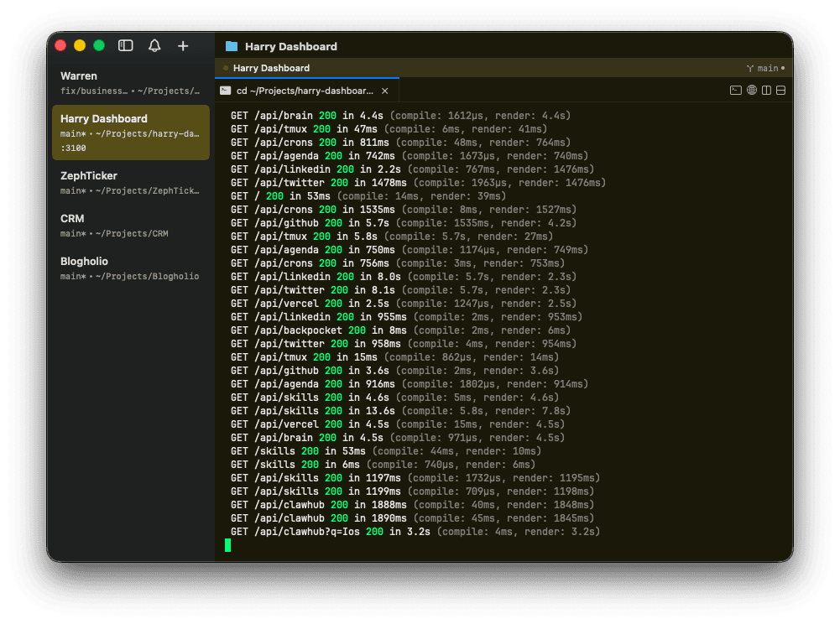Click the green cursor in the terminal output
Screen dimensions: 840x624
(x=228, y=545)
